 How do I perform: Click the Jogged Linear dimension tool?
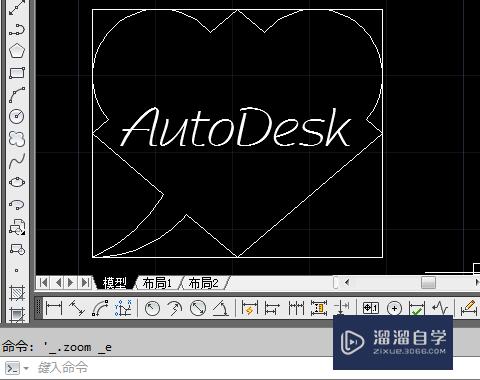click(440, 308)
